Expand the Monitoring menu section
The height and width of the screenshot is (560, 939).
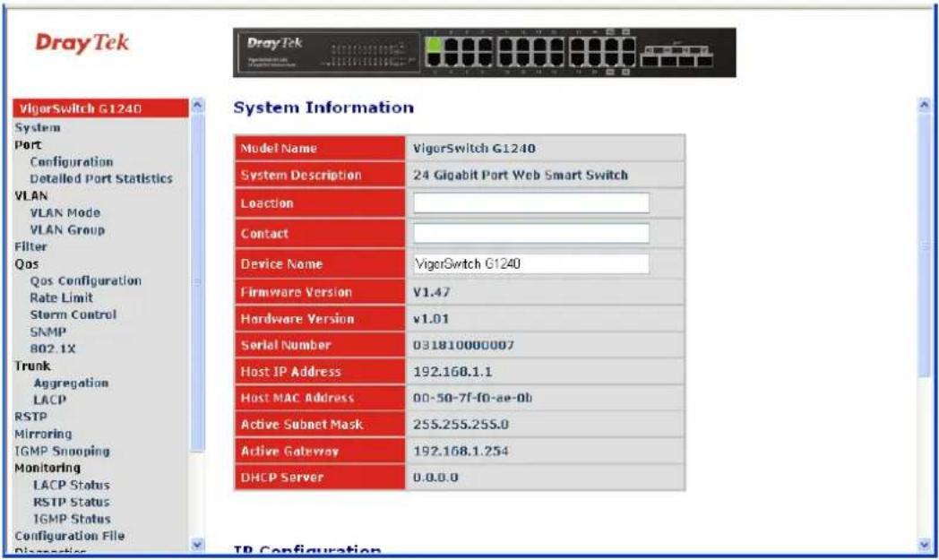pos(47,468)
